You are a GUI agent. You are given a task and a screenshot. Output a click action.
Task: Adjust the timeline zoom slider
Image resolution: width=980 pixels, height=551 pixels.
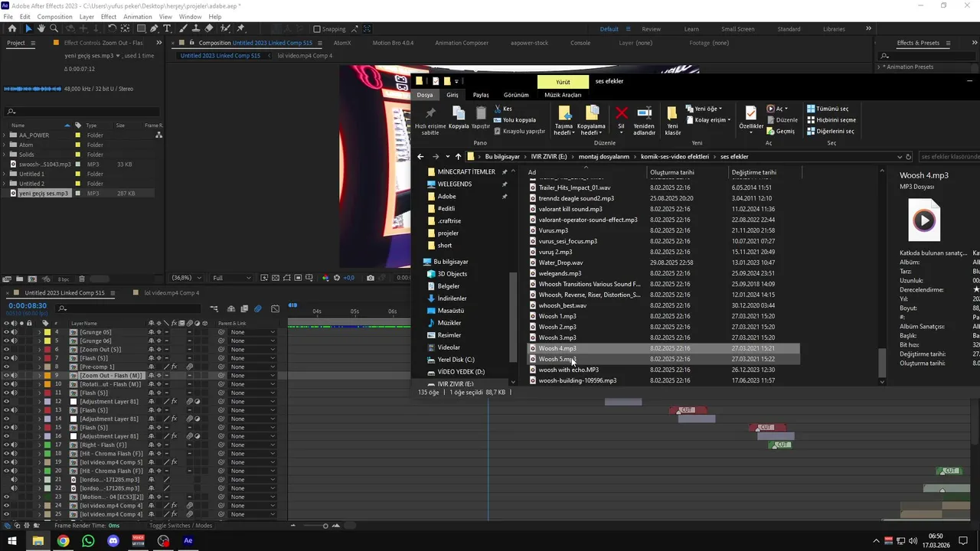(x=325, y=526)
